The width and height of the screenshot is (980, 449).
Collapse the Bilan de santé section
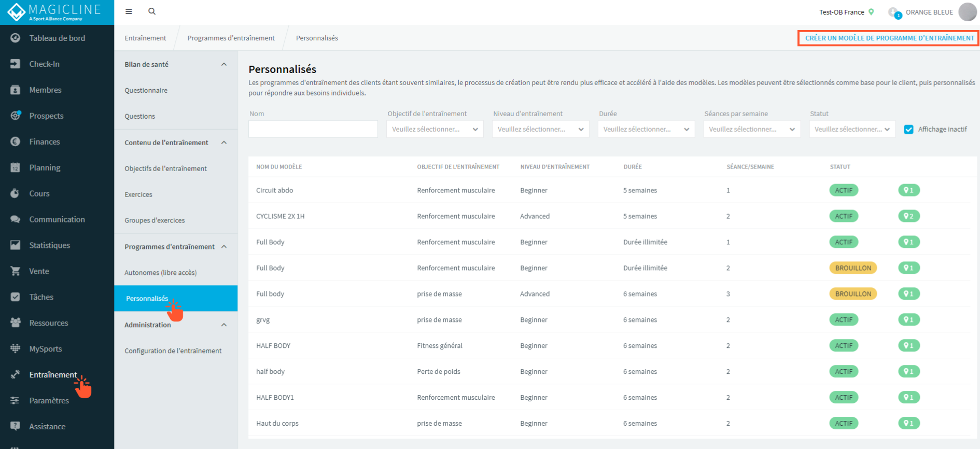pyautogui.click(x=224, y=64)
